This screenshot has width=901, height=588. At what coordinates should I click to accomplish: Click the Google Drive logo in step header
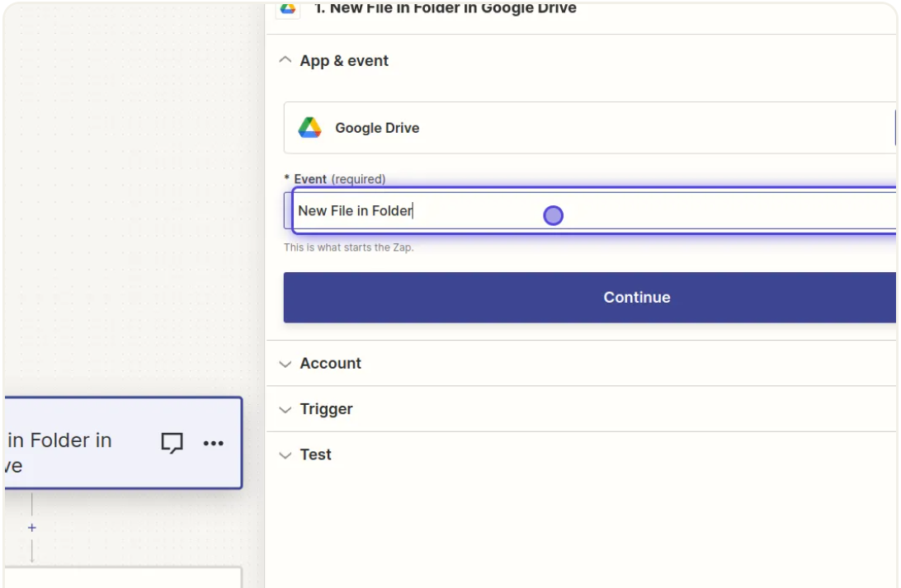[x=288, y=8]
